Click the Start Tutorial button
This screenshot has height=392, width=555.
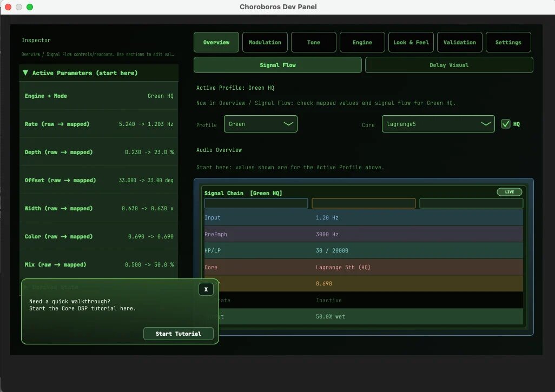click(x=179, y=334)
